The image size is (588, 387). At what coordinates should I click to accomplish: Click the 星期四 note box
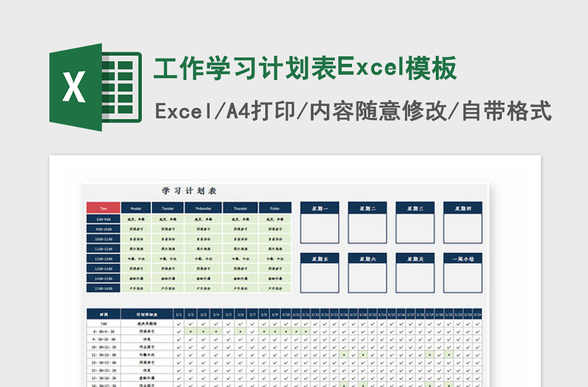coord(463,223)
